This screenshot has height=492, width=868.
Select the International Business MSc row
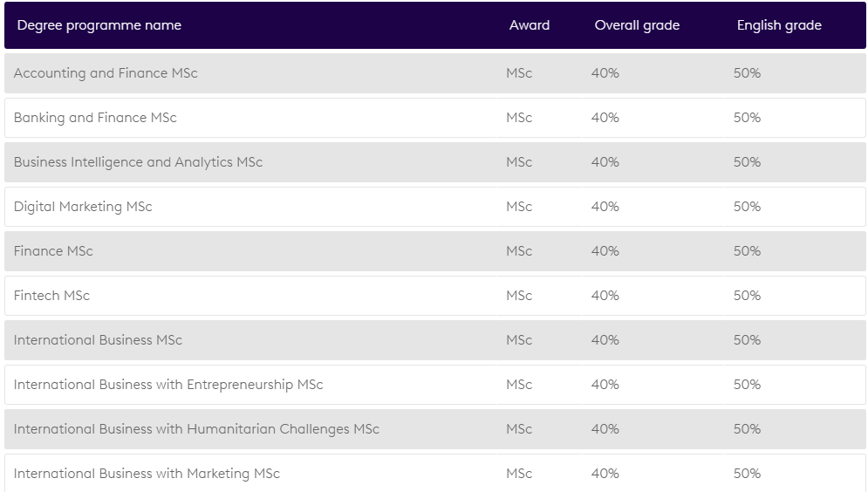click(98, 340)
